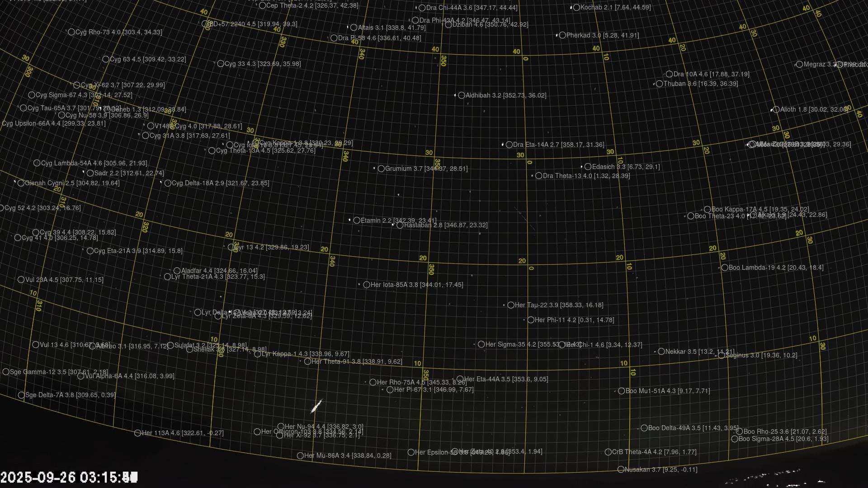868x488 pixels.
Task: Click the Kochab star marker circle
Action: coord(576,8)
